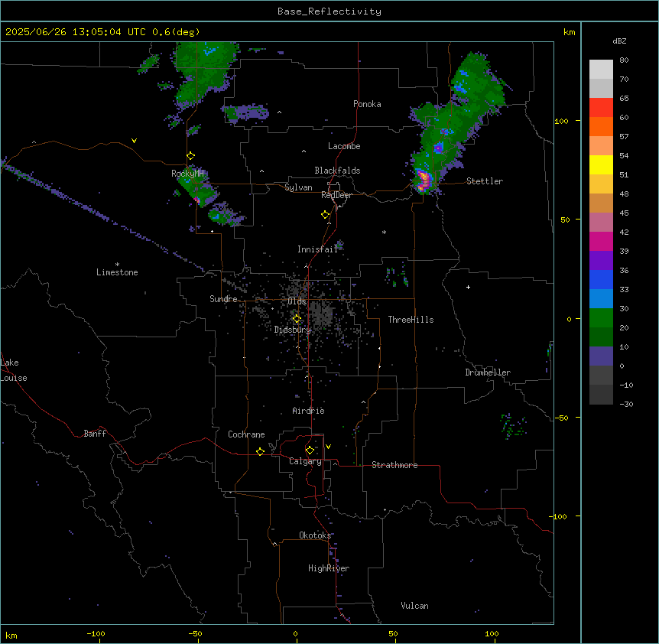Click the yellow V marker northeast of Calgary
This screenshot has height=644, width=659.
pos(328,447)
